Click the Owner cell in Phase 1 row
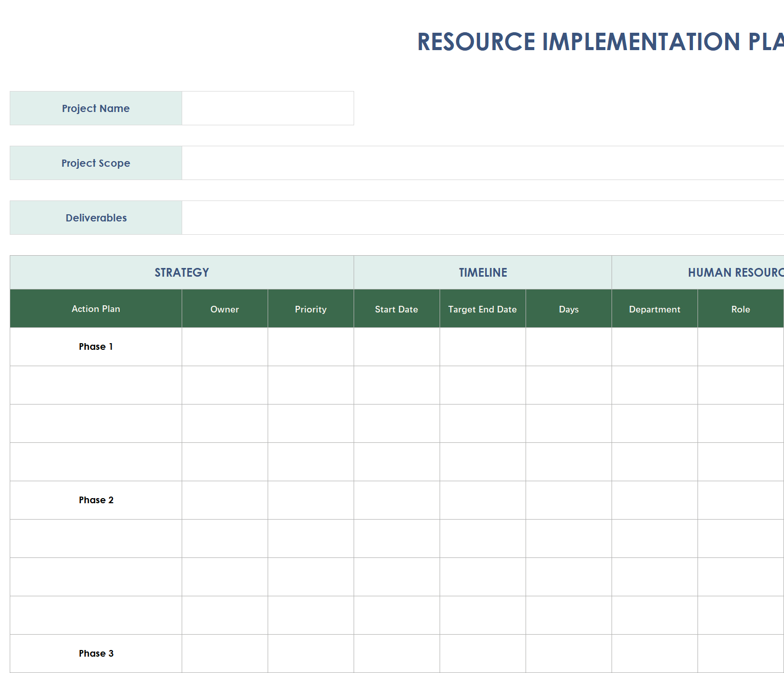Image resolution: width=784 pixels, height=673 pixels. [x=225, y=347]
